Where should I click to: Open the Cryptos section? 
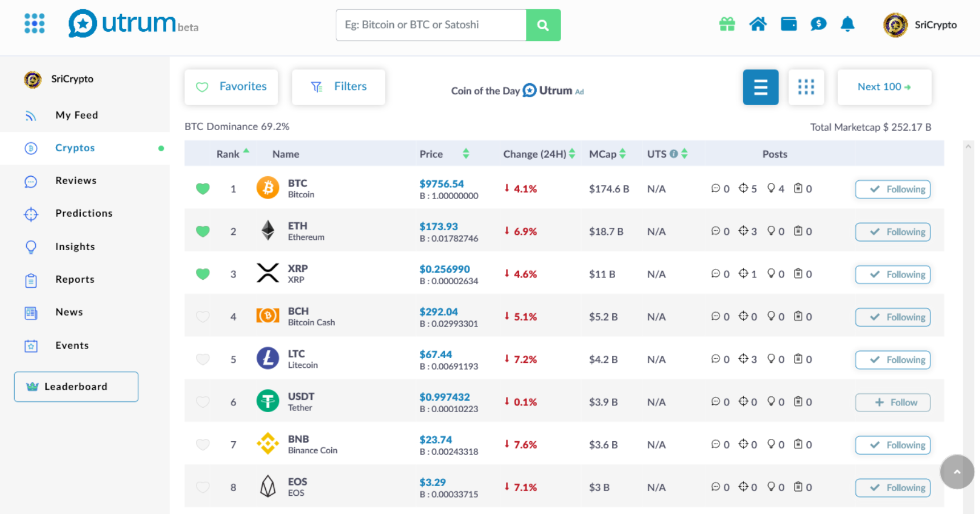75,148
